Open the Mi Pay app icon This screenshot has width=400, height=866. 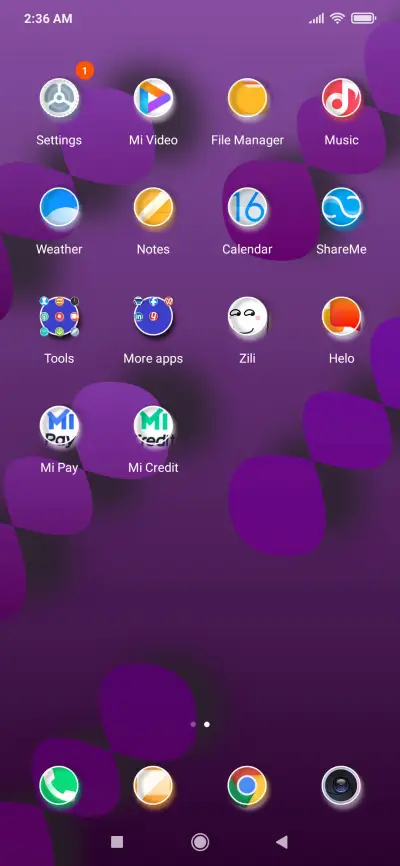[x=59, y=426]
